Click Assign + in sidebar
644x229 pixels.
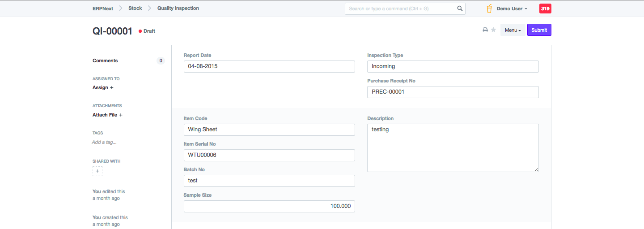[x=103, y=88]
